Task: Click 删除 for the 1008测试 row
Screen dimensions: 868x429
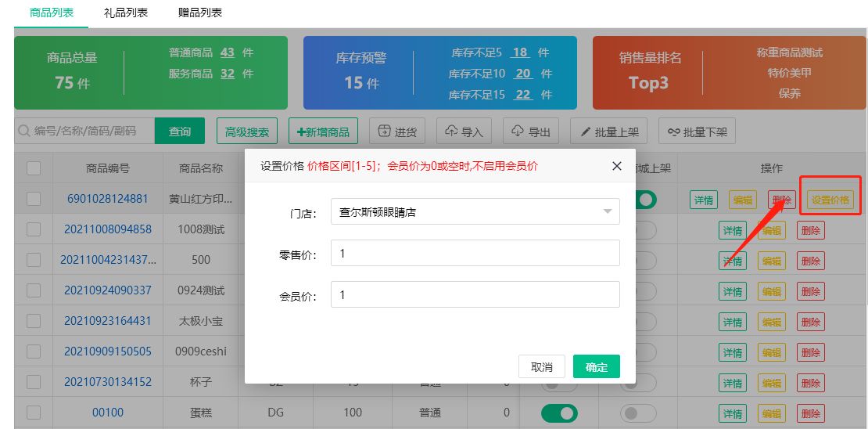Action: [x=811, y=230]
